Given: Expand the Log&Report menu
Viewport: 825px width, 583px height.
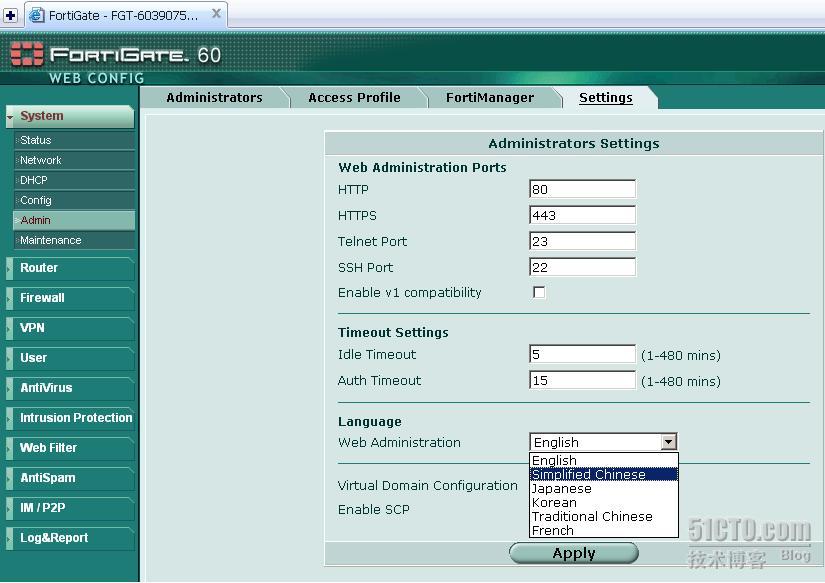Looking at the screenshot, I should coord(70,538).
